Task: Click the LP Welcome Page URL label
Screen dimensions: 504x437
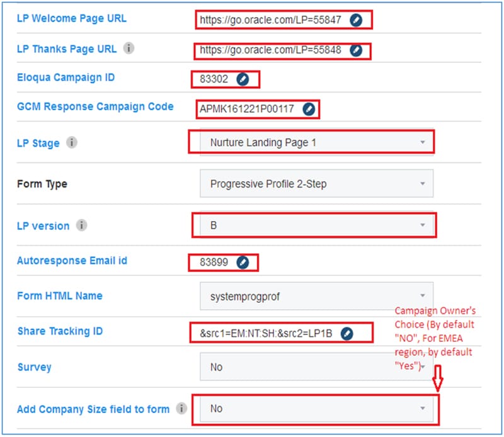Action: pos(72,18)
